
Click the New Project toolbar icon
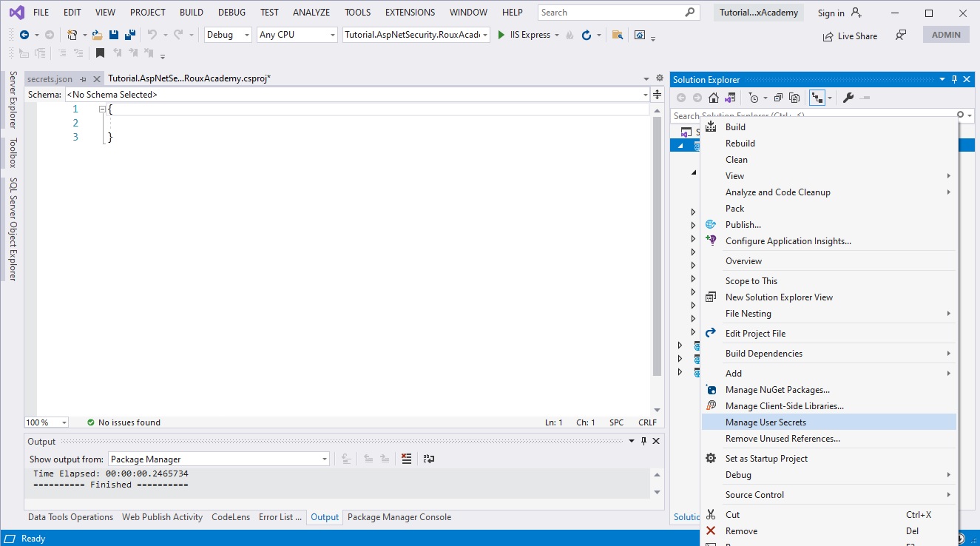click(71, 34)
